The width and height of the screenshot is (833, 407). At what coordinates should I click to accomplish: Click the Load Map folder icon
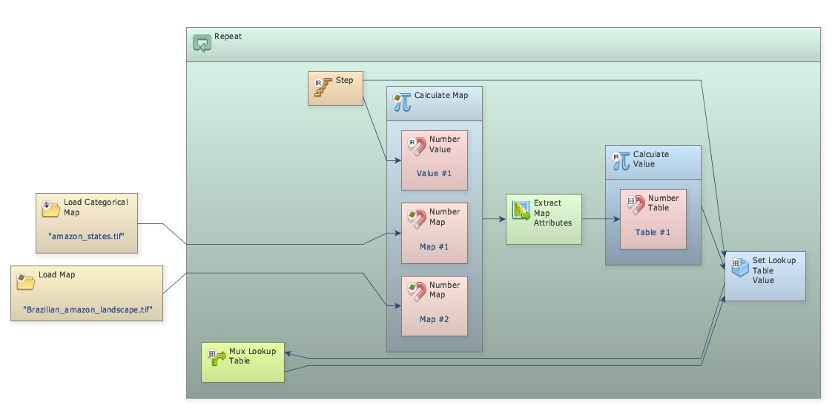coord(26,280)
